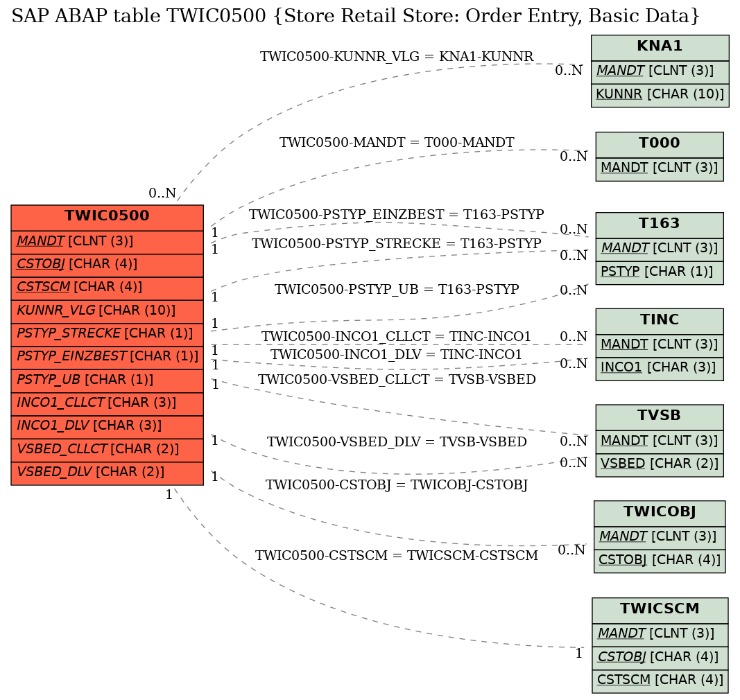Open the TINC table header
This screenshot has height=700, width=740.
pyautogui.click(x=660, y=320)
